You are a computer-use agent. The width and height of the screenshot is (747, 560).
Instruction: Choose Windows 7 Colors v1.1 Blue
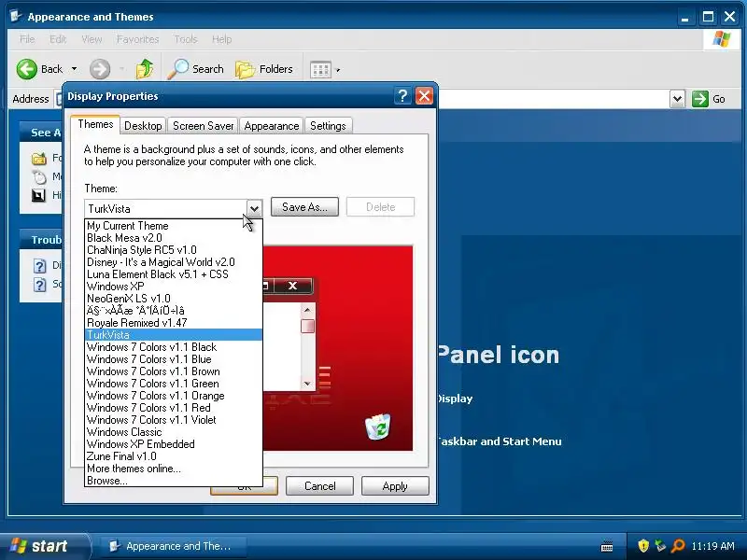click(x=174, y=359)
